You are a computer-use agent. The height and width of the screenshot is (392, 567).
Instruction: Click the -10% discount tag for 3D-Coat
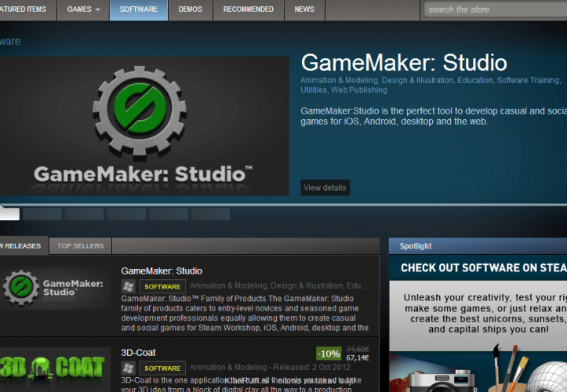click(x=329, y=353)
